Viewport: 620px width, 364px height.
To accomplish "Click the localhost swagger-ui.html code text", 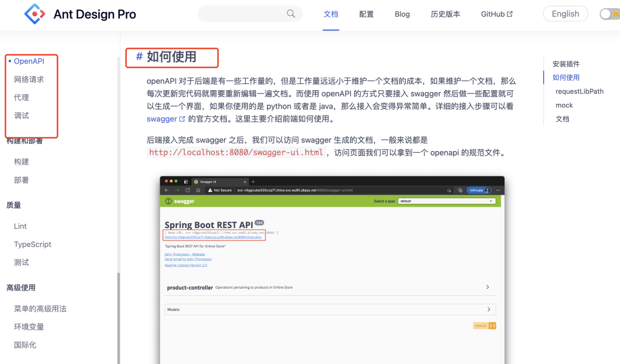I will [x=236, y=152].
